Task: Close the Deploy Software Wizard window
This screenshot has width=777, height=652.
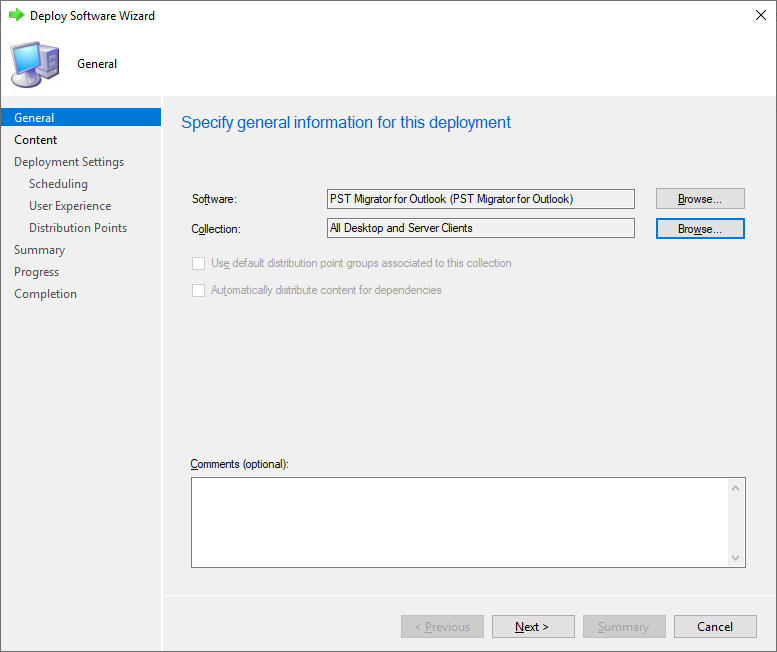Action: point(761,15)
